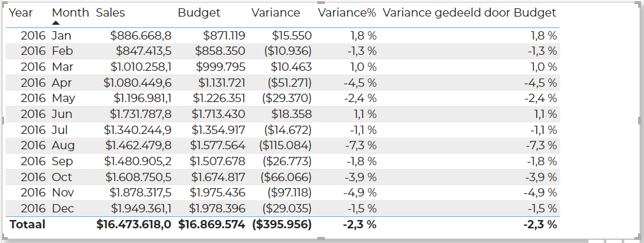Click the total variance ($395.956)
644x243 pixels.
click(x=281, y=225)
